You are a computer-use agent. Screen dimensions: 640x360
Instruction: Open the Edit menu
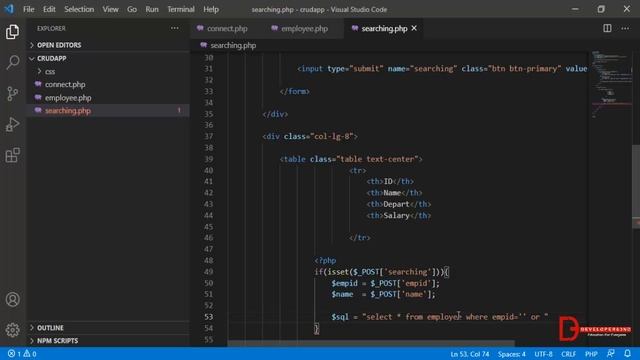pyautogui.click(x=49, y=9)
